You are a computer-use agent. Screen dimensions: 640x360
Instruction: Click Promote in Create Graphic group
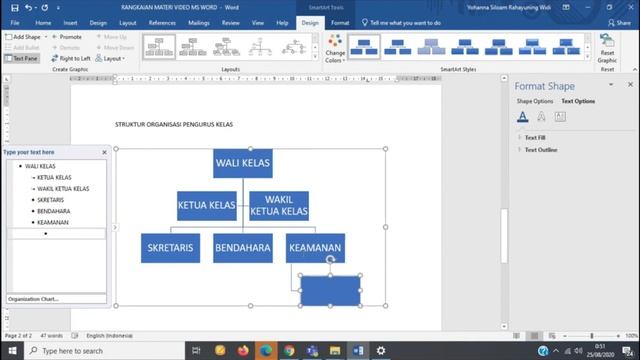coord(67,37)
